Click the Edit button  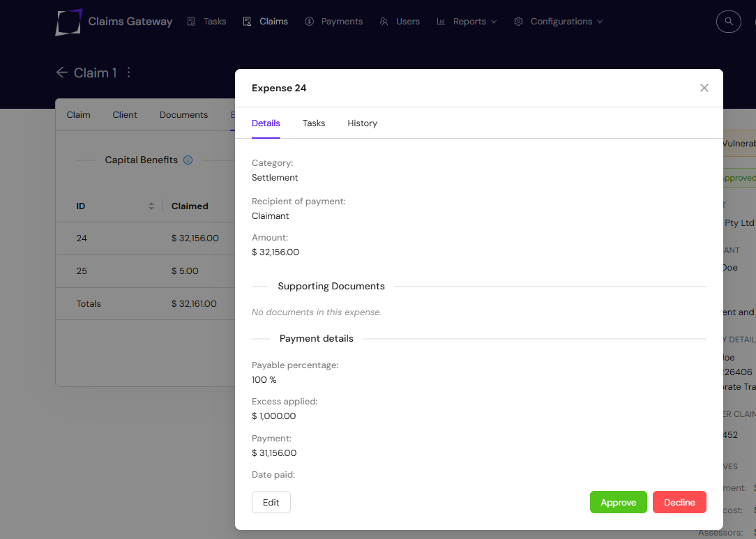coord(271,502)
